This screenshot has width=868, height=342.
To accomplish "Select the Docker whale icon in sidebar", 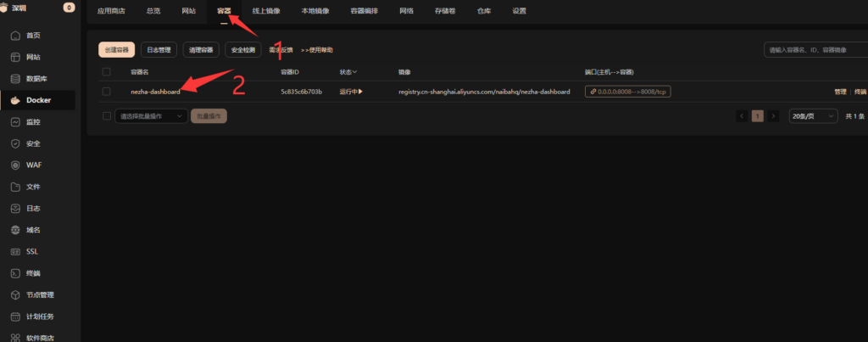I will point(15,100).
